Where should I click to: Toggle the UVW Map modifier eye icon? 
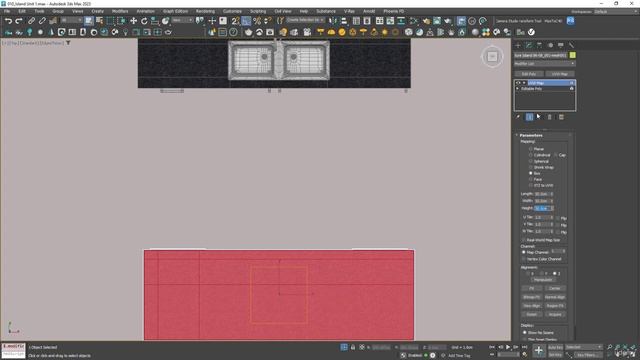[x=518, y=83]
